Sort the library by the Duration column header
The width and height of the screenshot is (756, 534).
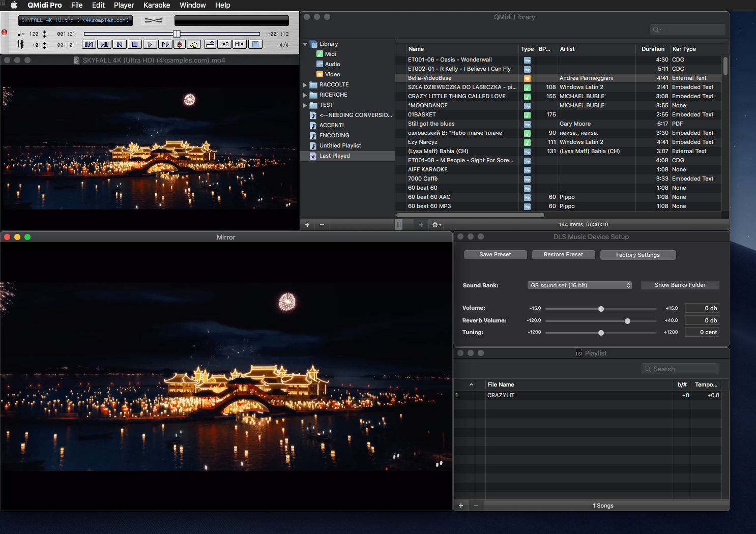coord(653,49)
